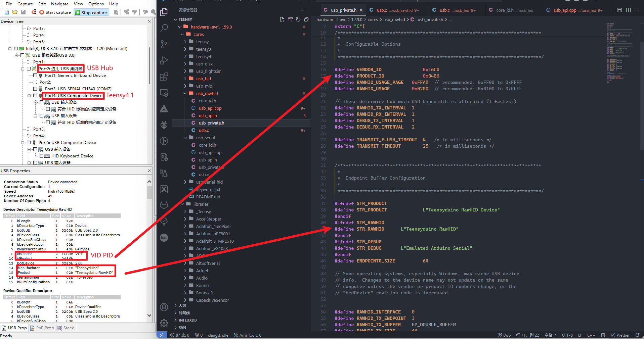Open the Search view in VS Code
Image resolution: width=644 pixels, height=339 pixels.
164,28
